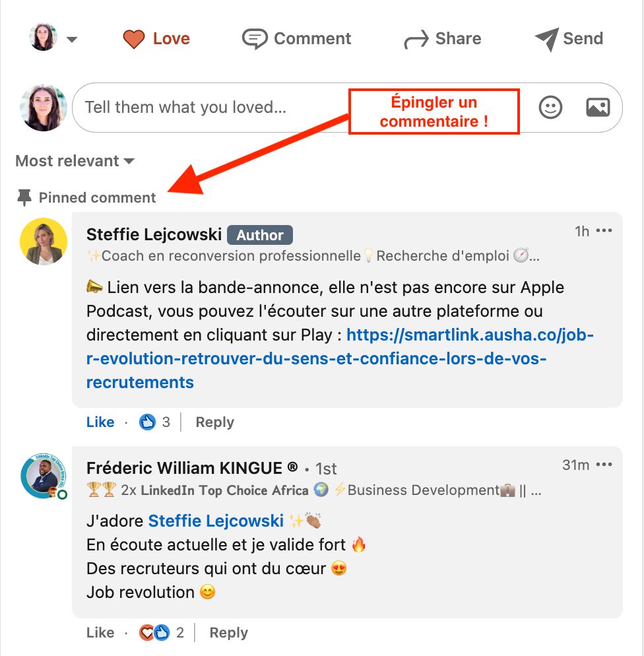Like Fréderic William KINGUE's comment
This screenshot has width=644, height=656.
click(x=100, y=633)
